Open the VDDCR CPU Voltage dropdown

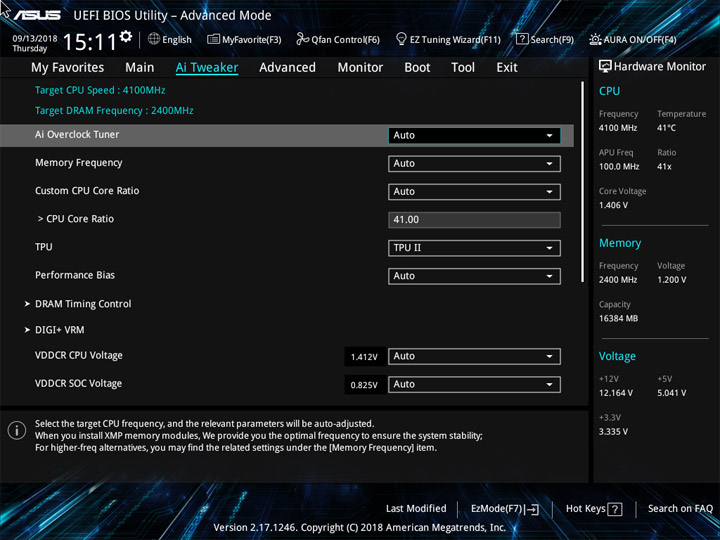tap(474, 356)
